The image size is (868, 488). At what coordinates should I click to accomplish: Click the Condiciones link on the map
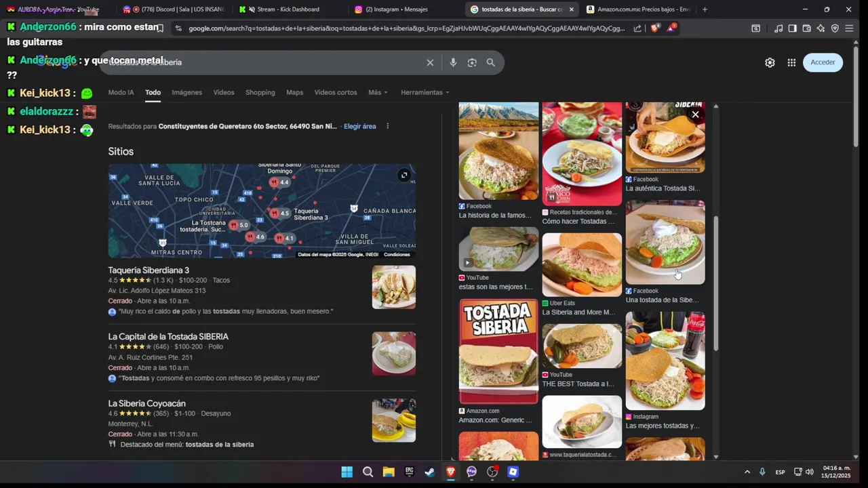click(397, 255)
